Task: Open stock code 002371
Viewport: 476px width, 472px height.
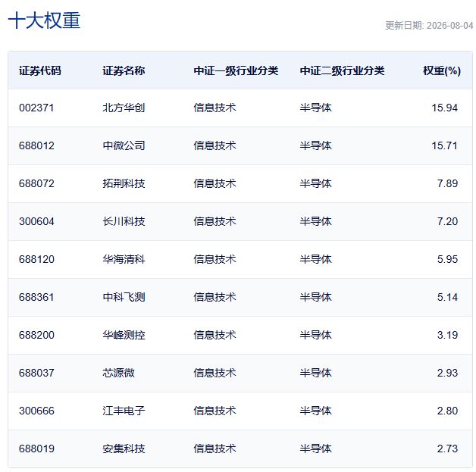Action: click(36, 108)
